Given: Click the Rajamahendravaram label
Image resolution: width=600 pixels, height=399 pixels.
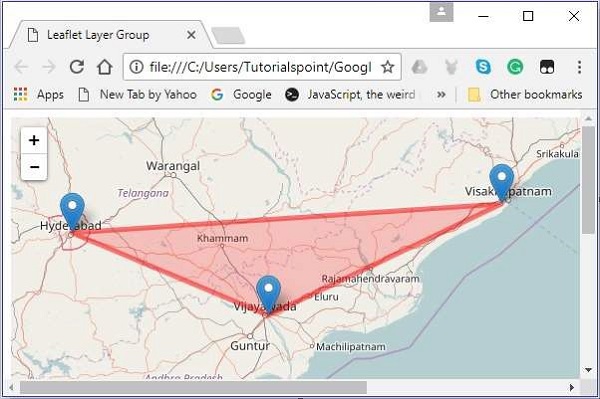Looking at the screenshot, I should (370, 279).
